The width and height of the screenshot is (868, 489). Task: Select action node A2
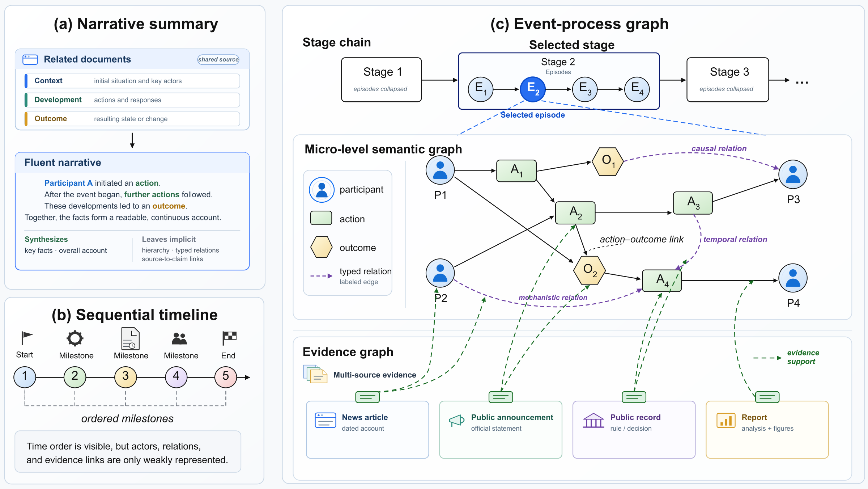point(575,213)
